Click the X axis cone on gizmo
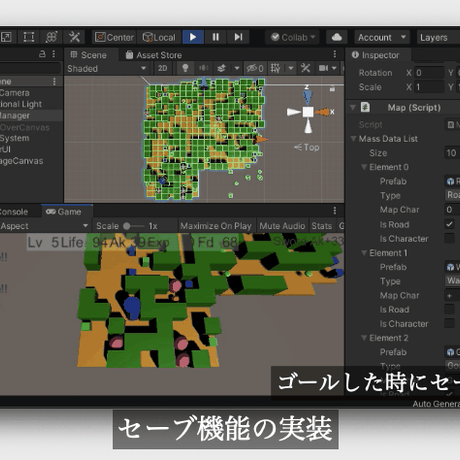Screen dimensions: 460x460 [x=323, y=112]
